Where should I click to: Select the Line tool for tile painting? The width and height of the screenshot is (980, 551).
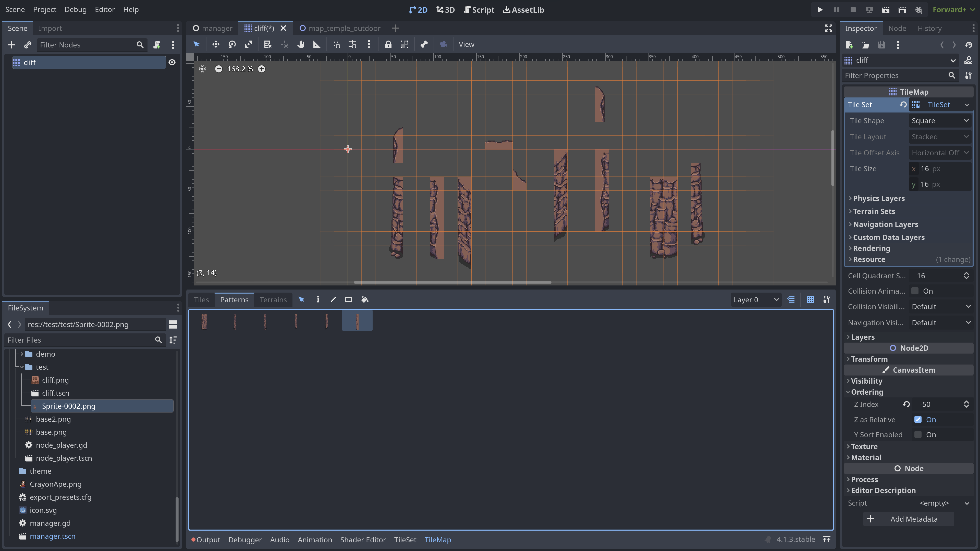pyautogui.click(x=333, y=300)
